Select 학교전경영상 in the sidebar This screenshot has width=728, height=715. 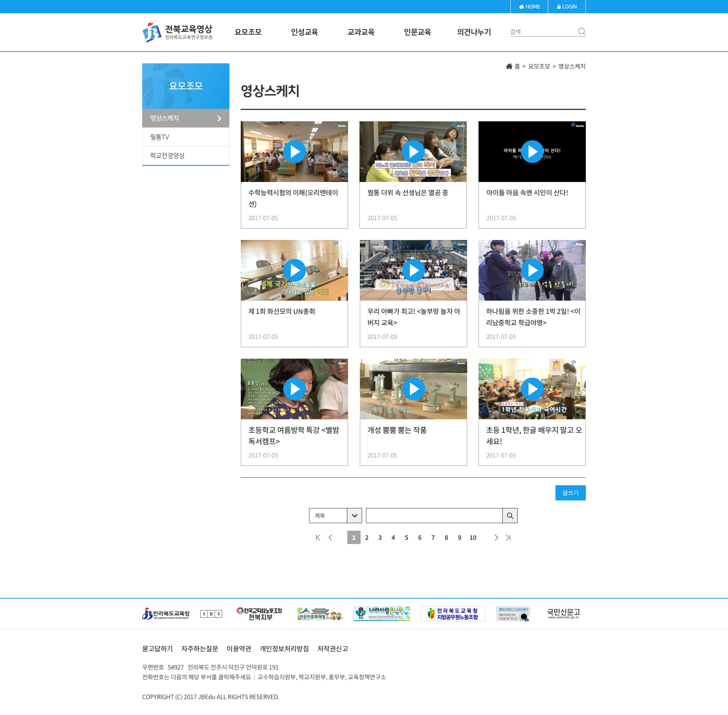click(186, 155)
